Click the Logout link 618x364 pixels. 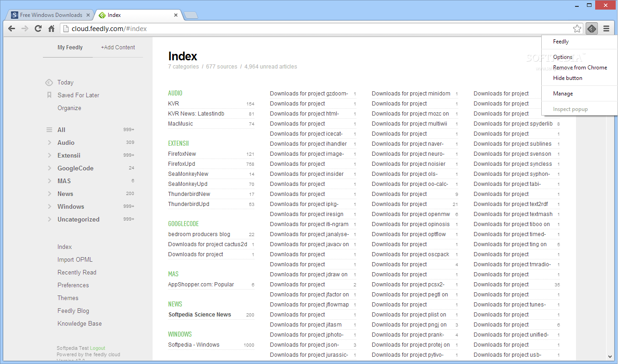click(x=97, y=348)
